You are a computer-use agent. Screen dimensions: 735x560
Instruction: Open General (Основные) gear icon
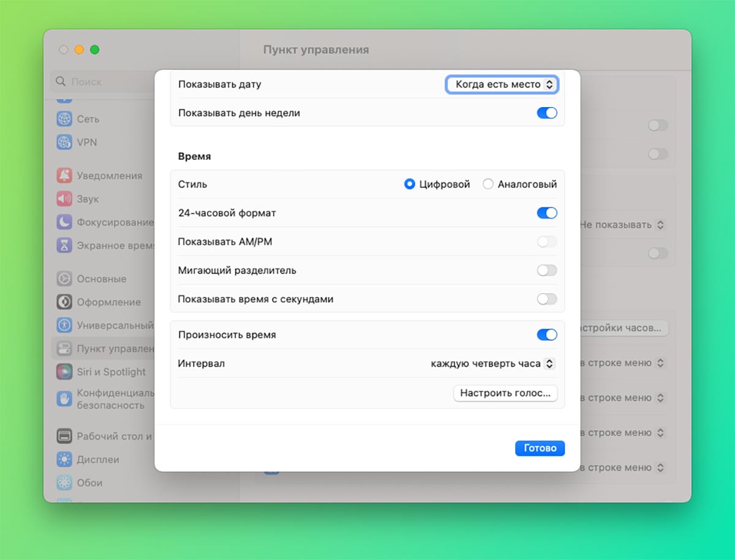click(64, 279)
